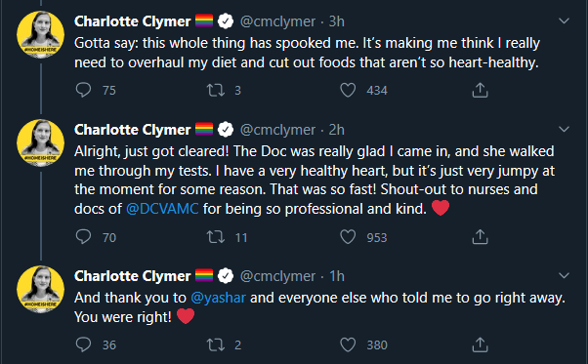
Task: Reply to the tweet with 36 comments
Action: [x=83, y=344]
